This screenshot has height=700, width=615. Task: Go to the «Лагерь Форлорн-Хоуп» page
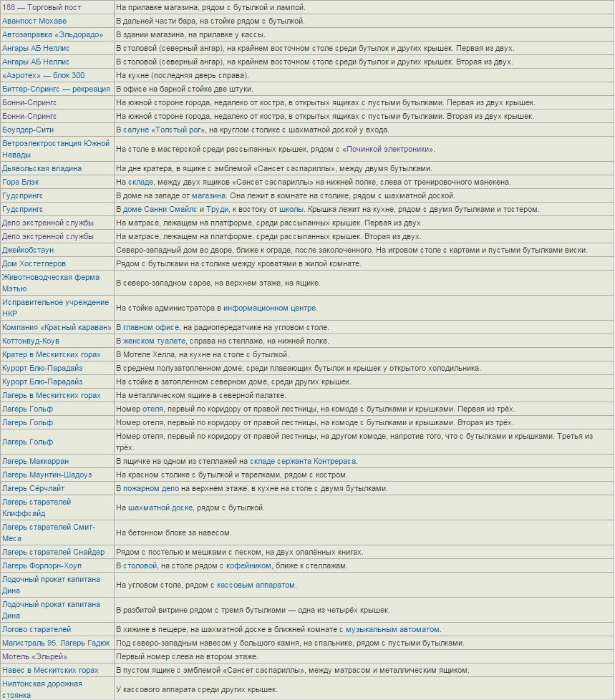click(42, 566)
